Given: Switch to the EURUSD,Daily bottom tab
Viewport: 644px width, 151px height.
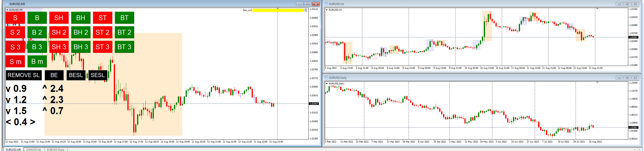Looking at the screenshot, I should click(56, 149).
